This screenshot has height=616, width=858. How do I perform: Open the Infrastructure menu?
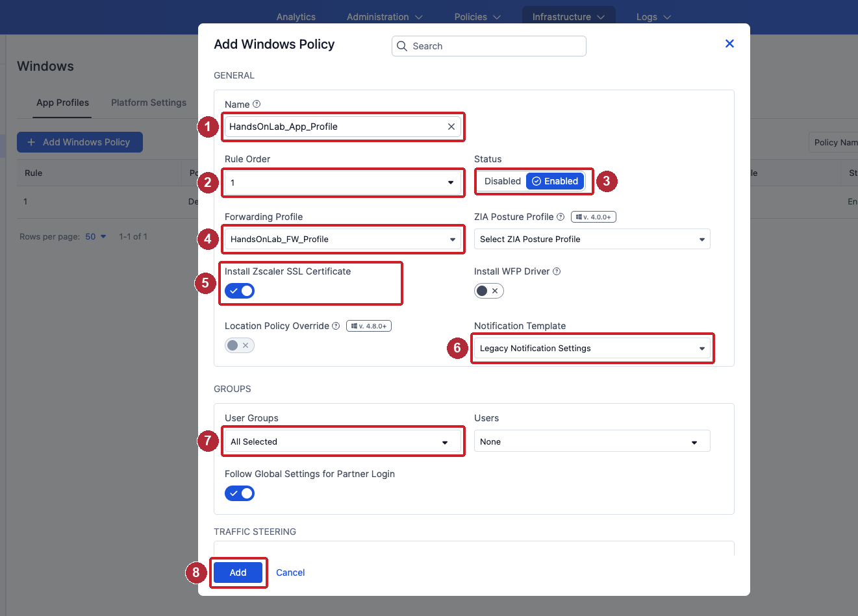pos(568,17)
